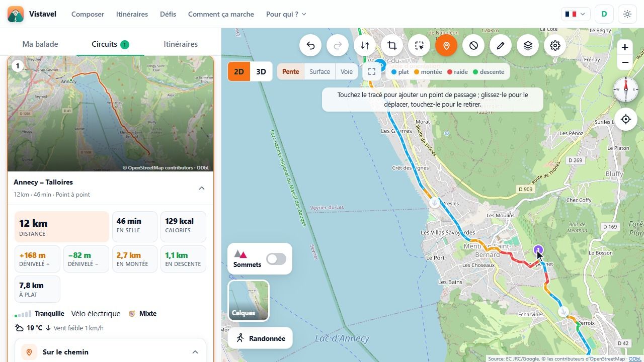Open the Ma balade tab
The height and width of the screenshot is (362, 644).
coord(40,44)
